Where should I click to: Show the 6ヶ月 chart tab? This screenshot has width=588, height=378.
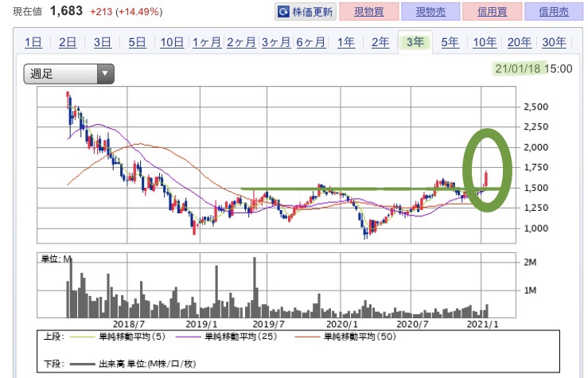pyautogui.click(x=311, y=43)
